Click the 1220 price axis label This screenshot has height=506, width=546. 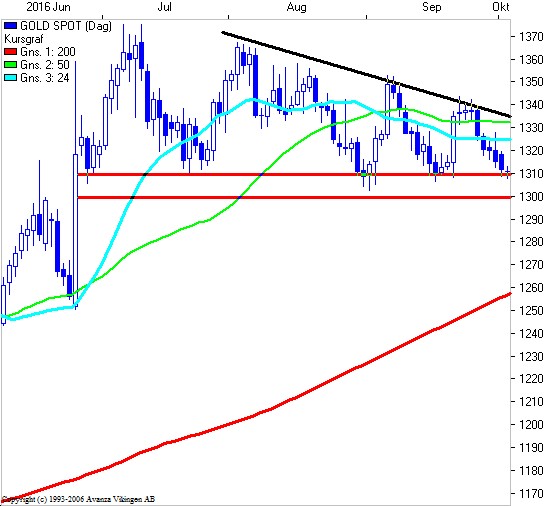(x=531, y=379)
